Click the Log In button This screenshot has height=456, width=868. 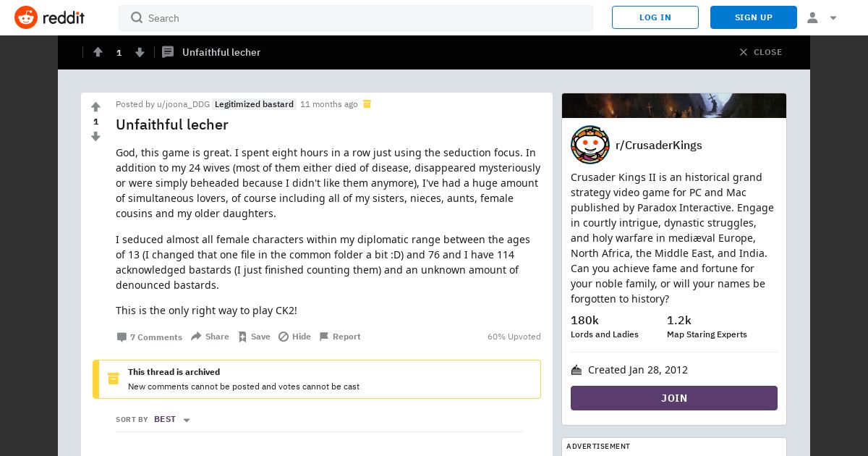pyautogui.click(x=655, y=17)
